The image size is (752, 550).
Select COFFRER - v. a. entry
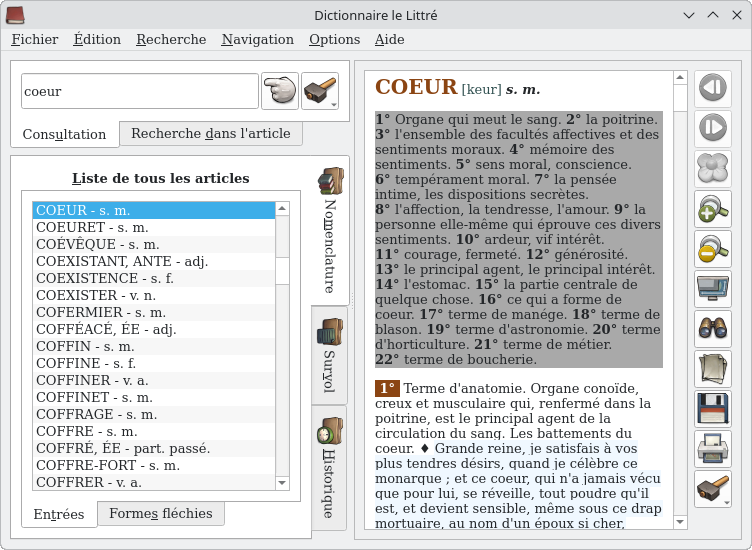click(154, 482)
